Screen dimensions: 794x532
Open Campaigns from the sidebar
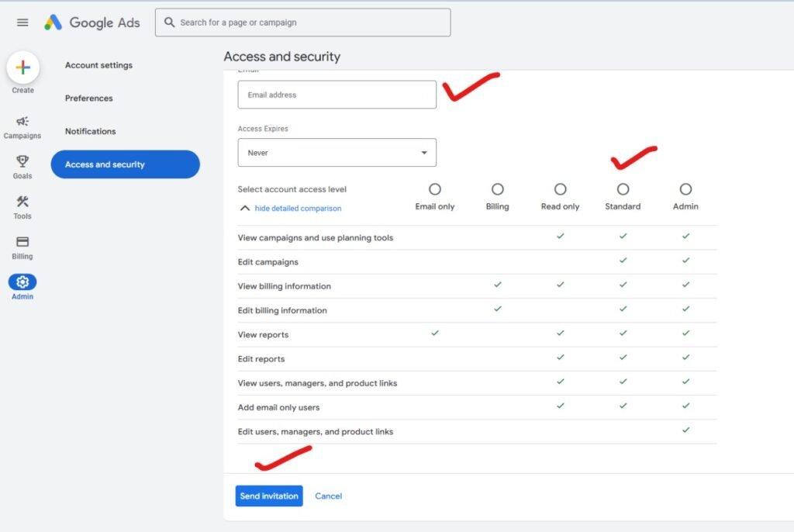(x=22, y=122)
